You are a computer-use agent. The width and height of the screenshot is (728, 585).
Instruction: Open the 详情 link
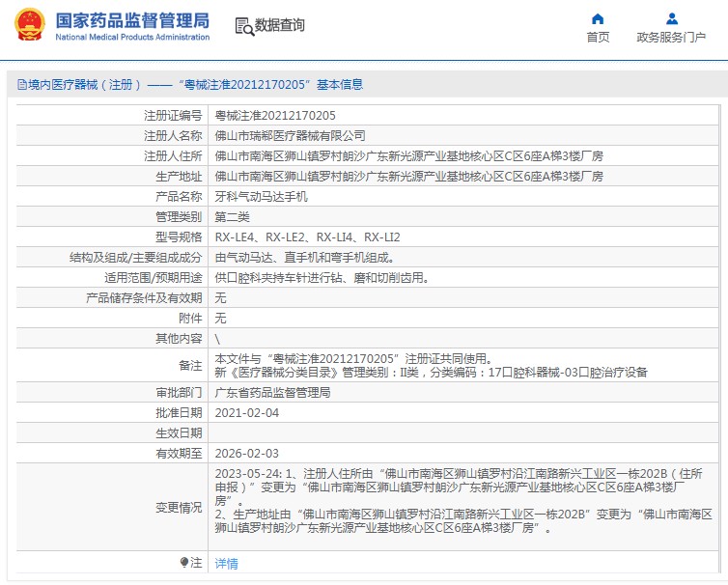227,563
